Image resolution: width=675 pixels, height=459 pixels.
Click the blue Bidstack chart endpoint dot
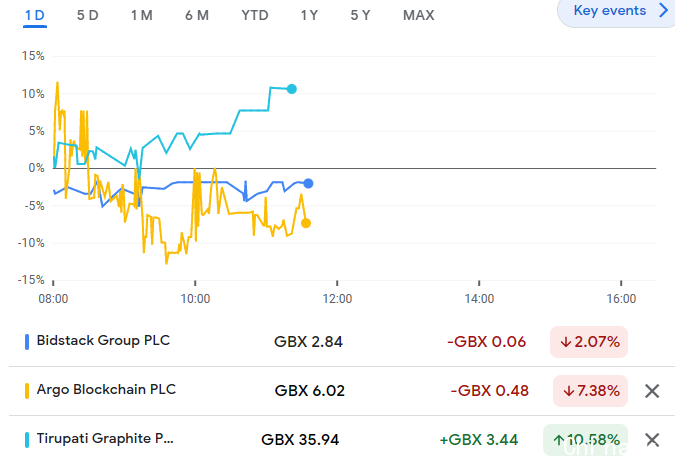(x=308, y=183)
